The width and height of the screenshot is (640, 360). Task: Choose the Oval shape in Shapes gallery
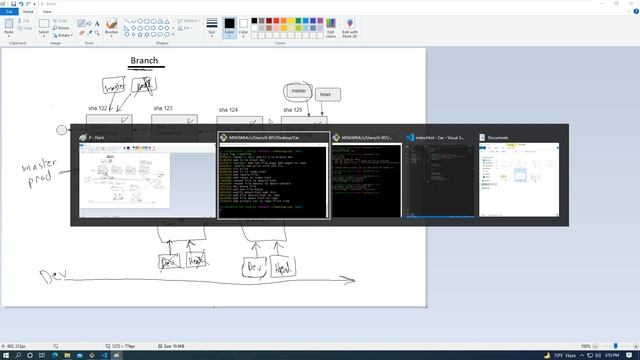click(x=140, y=21)
